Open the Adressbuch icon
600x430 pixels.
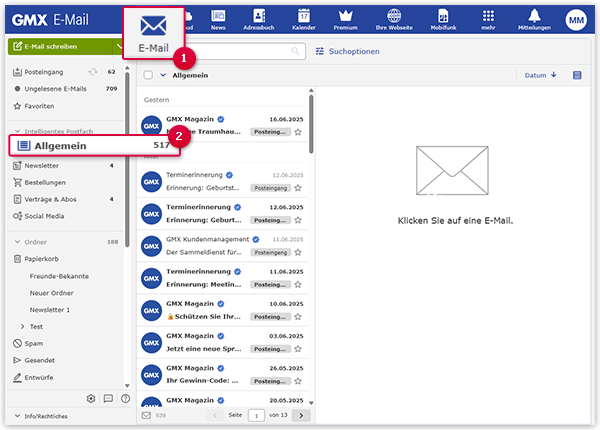pos(259,20)
